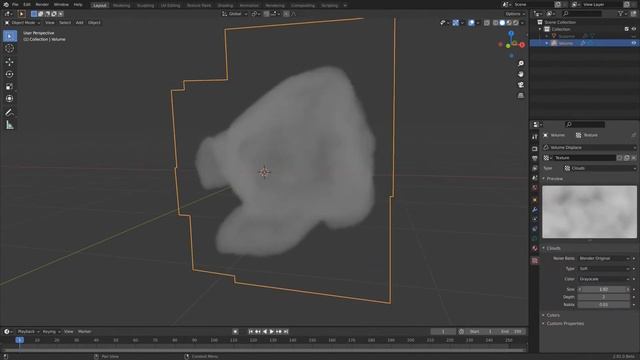Open the texture Type Clouds dropdown

coord(600,168)
